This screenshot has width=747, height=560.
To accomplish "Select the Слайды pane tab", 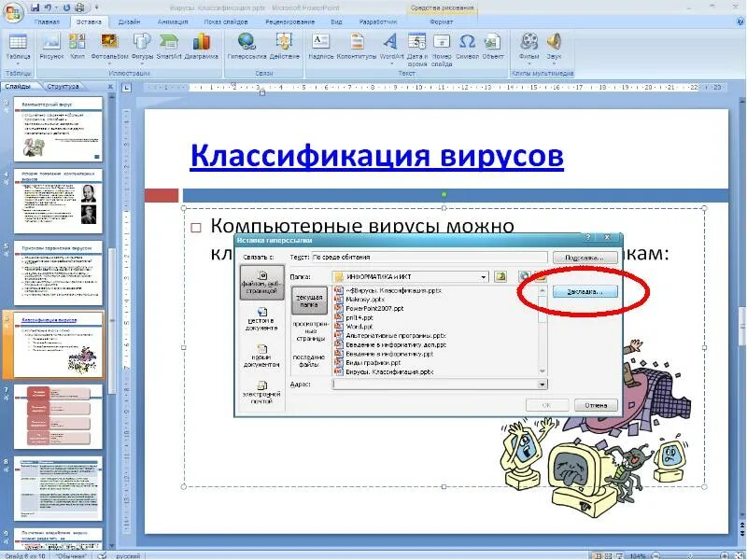I will point(18,87).
